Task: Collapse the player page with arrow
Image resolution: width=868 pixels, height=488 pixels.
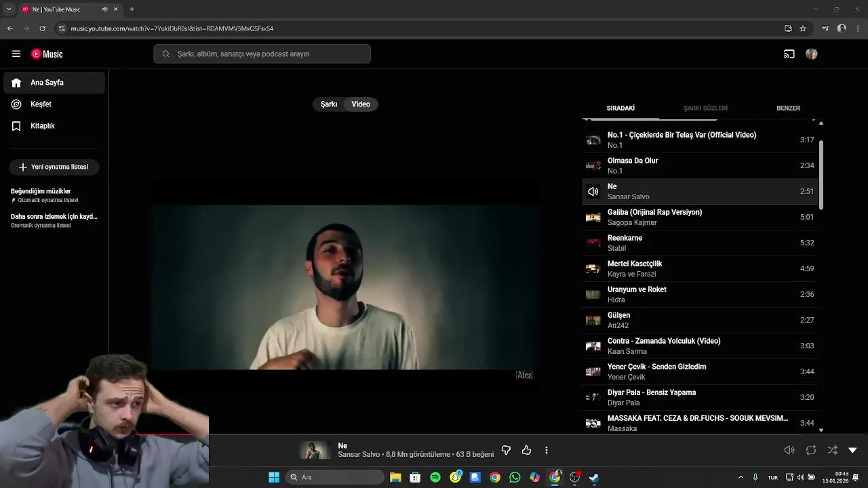Action: click(x=853, y=450)
